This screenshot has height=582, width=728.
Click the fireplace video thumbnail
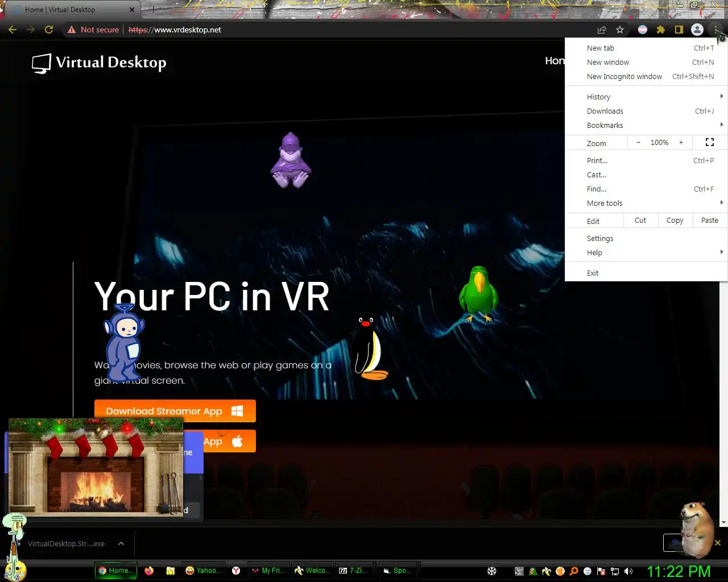[96, 467]
